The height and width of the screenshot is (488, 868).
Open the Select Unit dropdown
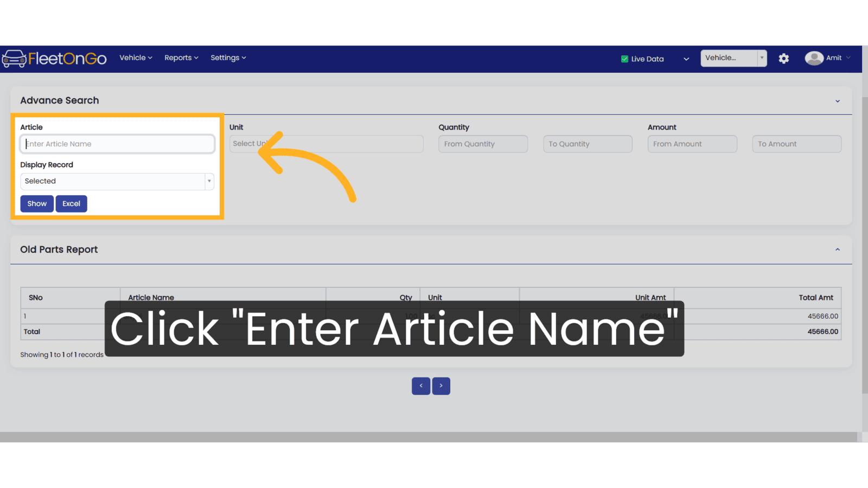[x=326, y=144]
